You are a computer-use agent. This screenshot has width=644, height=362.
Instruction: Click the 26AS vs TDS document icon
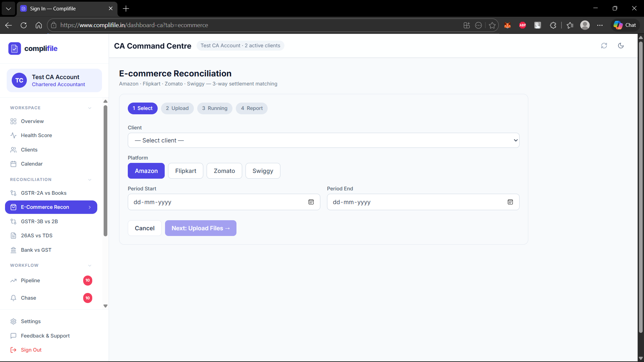(x=13, y=236)
